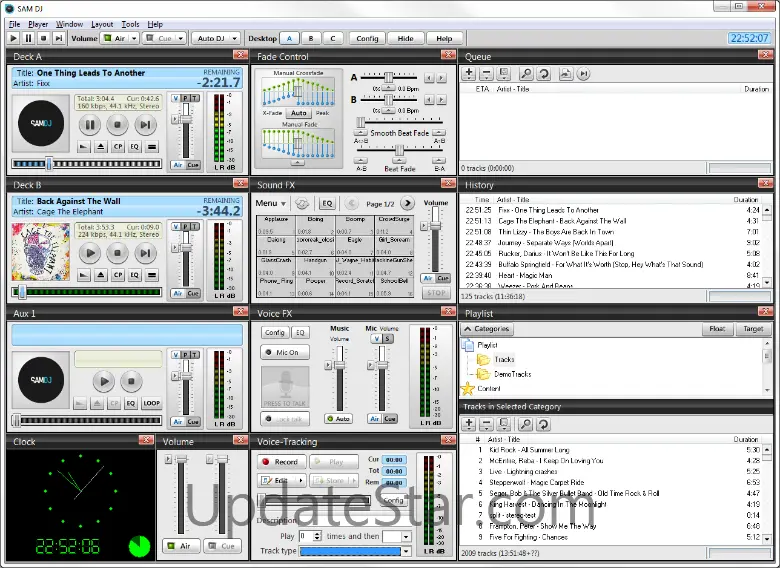Screen dimensions: 780x568
Task: Click the Target button in Playlist
Action: pyautogui.click(x=753, y=329)
